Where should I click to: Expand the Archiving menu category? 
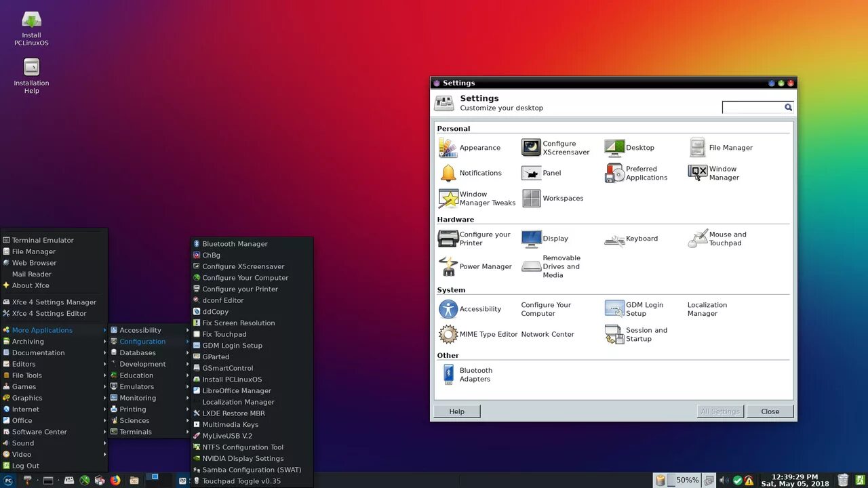54,342
